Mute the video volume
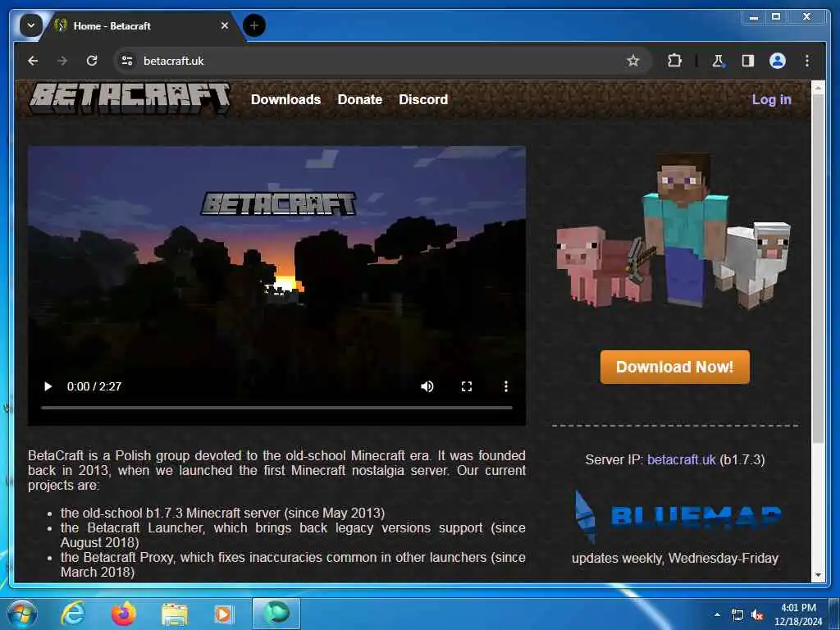Viewport: 840px width, 630px height. tap(427, 386)
